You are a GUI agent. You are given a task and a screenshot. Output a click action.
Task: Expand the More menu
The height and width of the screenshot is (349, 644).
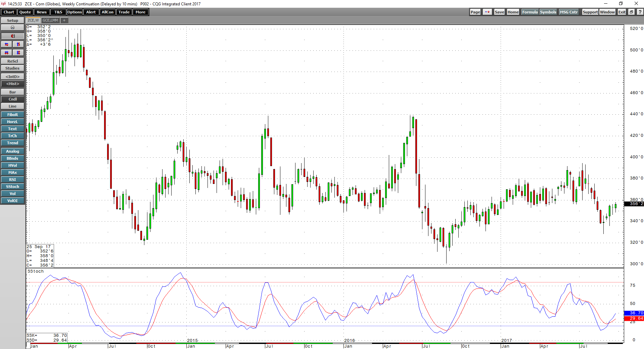tap(140, 12)
